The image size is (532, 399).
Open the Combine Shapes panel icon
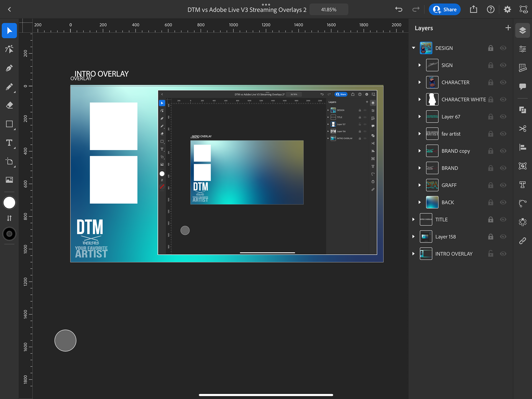[x=523, y=110]
